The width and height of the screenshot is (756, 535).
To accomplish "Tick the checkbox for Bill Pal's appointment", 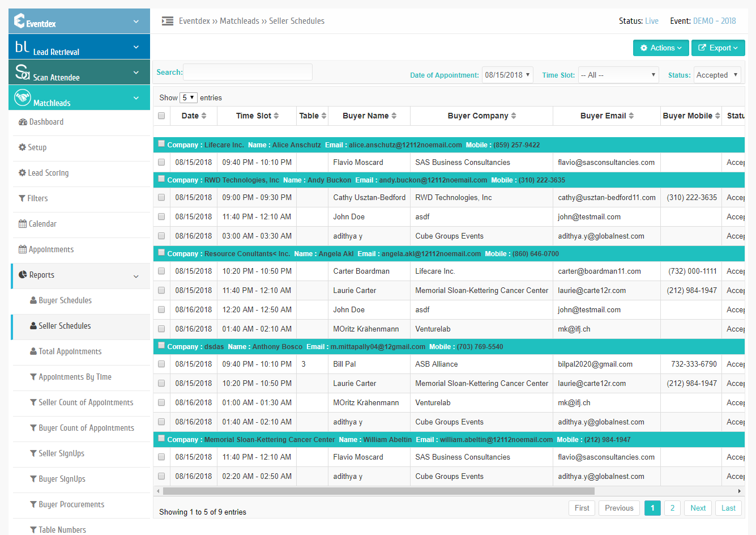I will tap(161, 364).
